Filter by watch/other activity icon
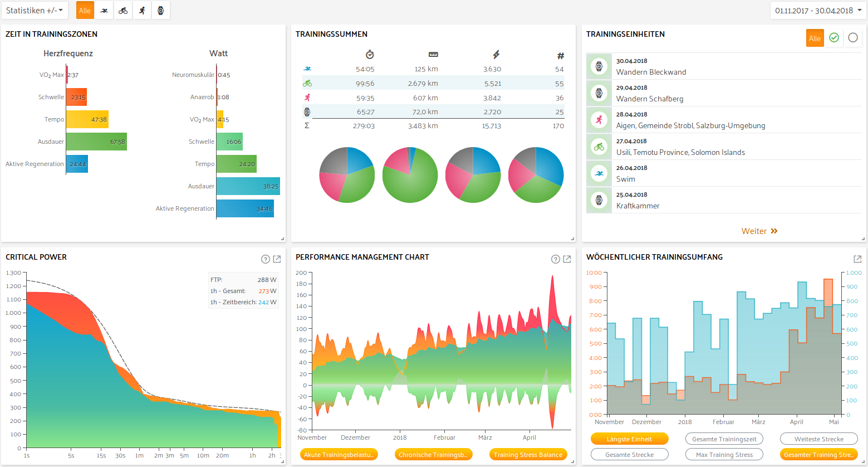The width and height of the screenshot is (868, 467). click(x=161, y=11)
